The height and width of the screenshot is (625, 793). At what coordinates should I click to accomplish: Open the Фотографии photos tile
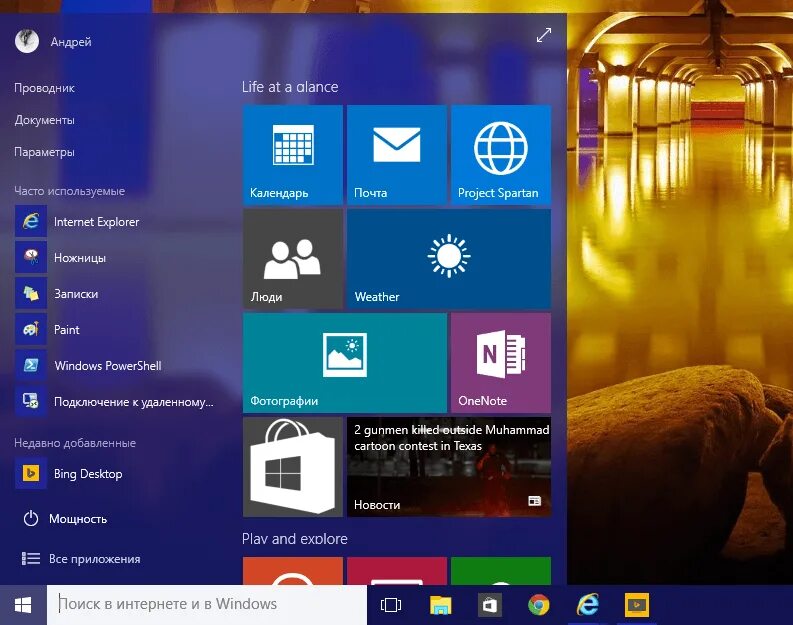tap(345, 363)
